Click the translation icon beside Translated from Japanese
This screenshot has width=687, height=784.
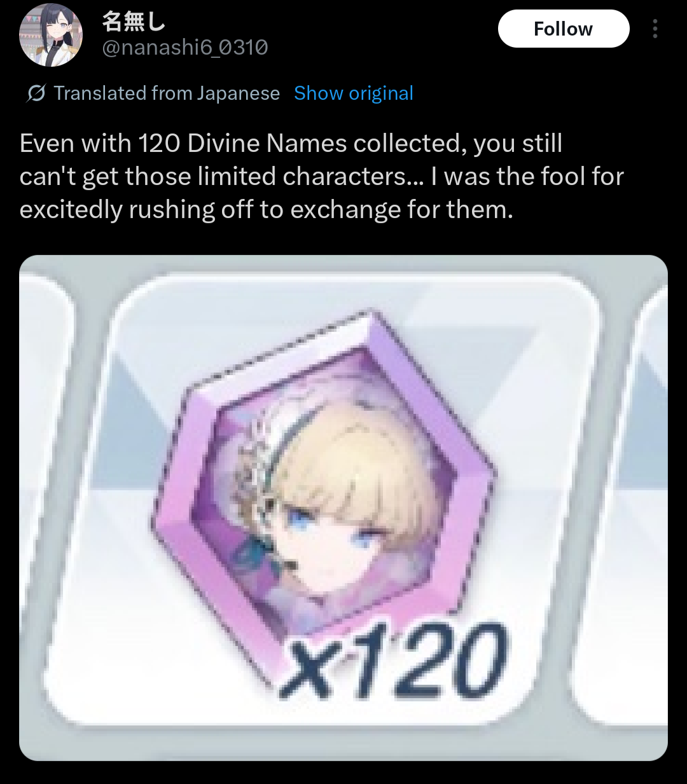[x=36, y=93]
